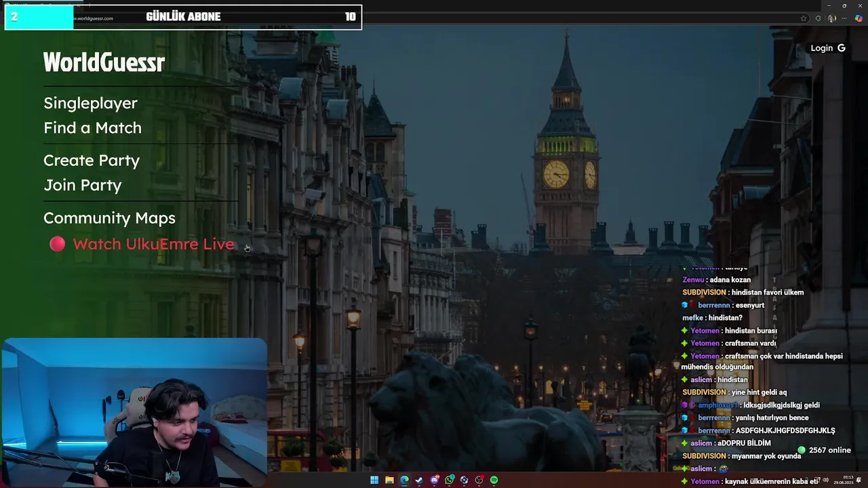This screenshot has width=868, height=488.
Task: Click chat message 'myanmar yok oyunda'
Action: tap(766, 456)
